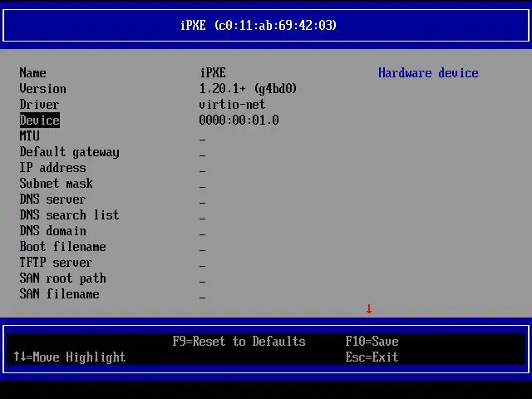The width and height of the screenshot is (532, 399).
Task: Click the TFTP server value field
Action: [x=203, y=266]
